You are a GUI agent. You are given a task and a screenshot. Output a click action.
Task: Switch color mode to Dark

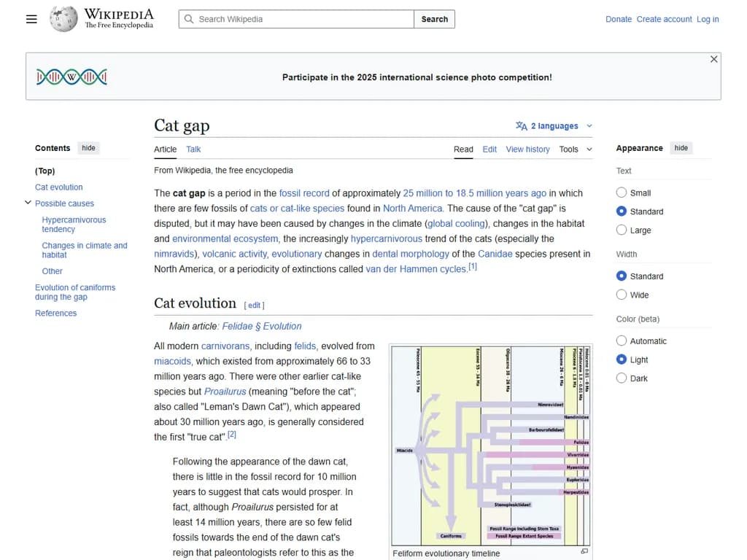click(622, 378)
